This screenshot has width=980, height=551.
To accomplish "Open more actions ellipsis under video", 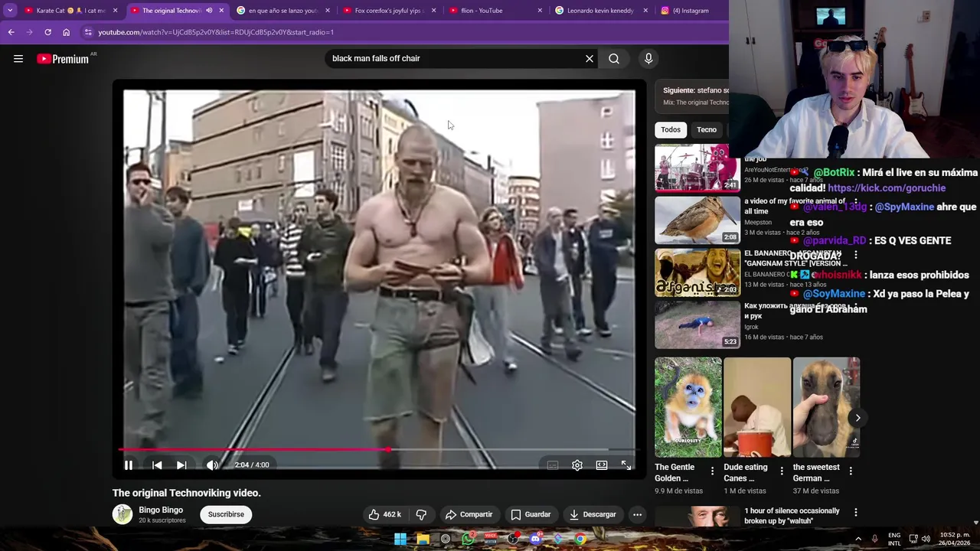I will 637,514.
